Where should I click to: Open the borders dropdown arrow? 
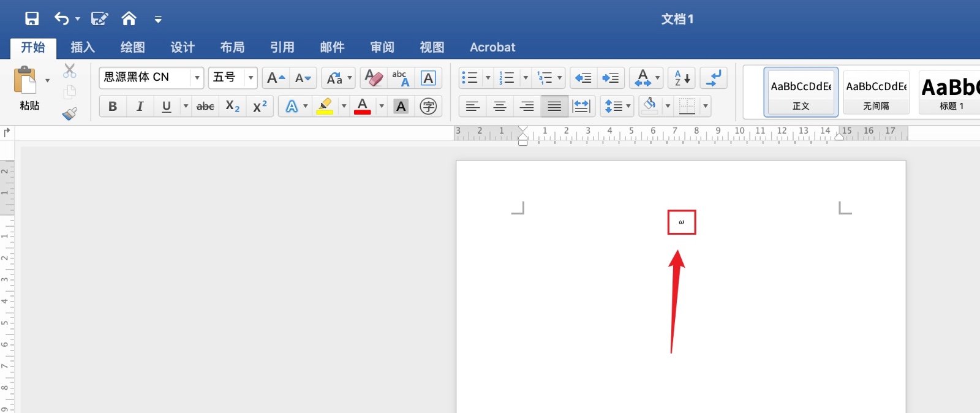click(706, 107)
